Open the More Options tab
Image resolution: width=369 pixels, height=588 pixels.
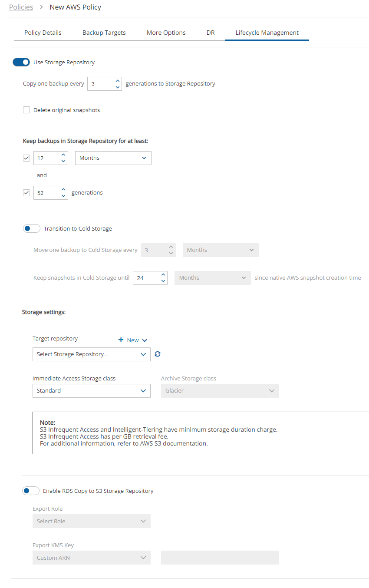(x=166, y=33)
